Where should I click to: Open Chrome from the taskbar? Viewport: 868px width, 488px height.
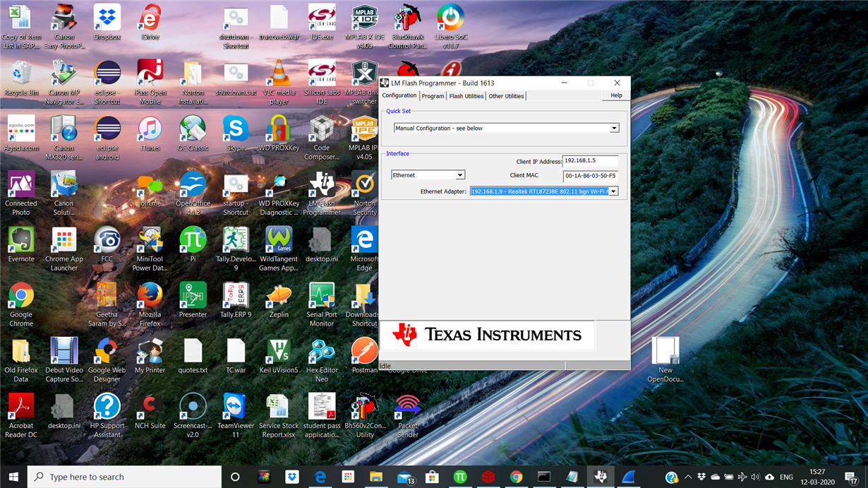coord(516,477)
